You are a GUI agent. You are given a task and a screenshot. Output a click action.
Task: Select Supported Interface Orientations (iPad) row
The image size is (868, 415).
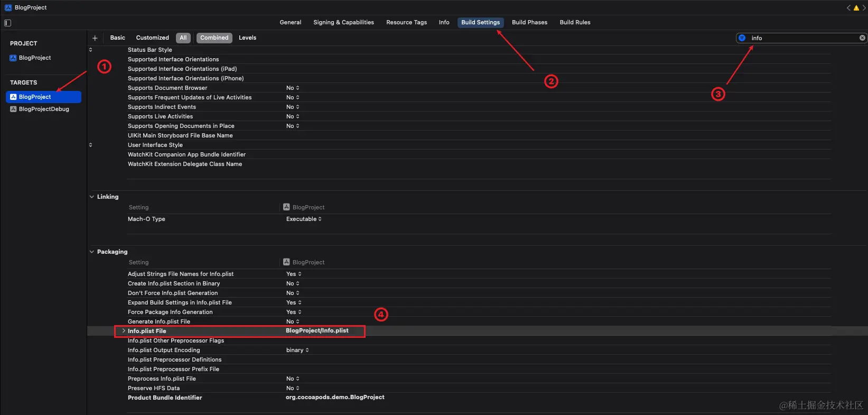coord(182,69)
